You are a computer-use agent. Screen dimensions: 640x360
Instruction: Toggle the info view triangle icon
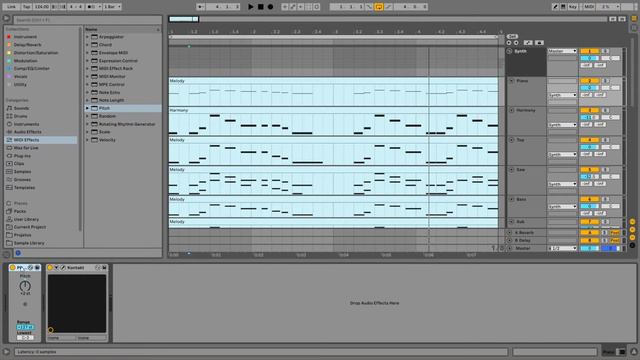point(6,351)
